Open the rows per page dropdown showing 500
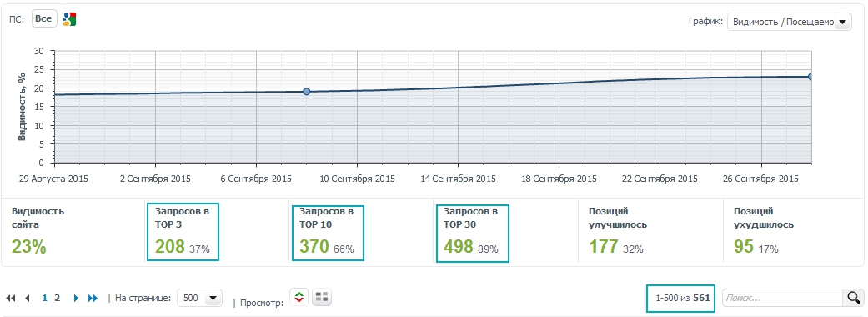Screen dimensions: 868x317 point(199,298)
